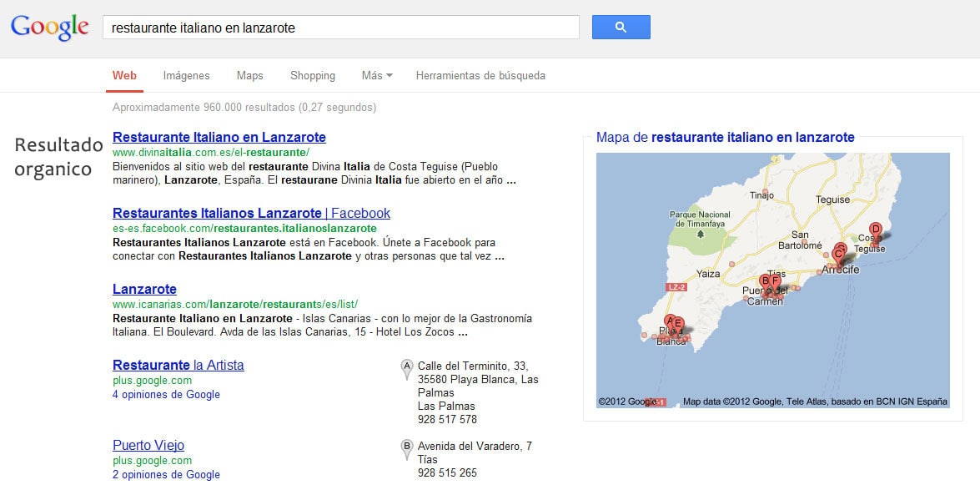Screen dimensions: 980x490
Task: Click the www.icanarias.com green URL
Action: 235,305
